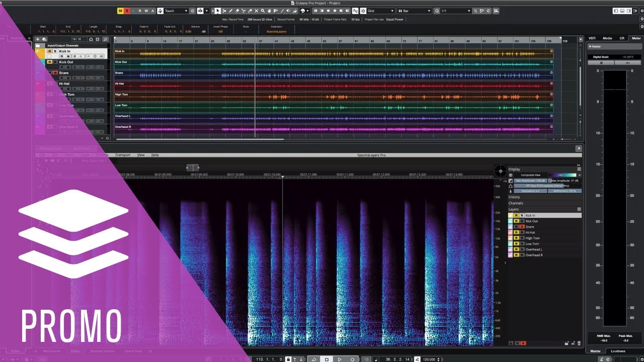Toggle global Read automation R button
The width and height of the screenshot is (644, 362).
pyautogui.click(x=140, y=11)
